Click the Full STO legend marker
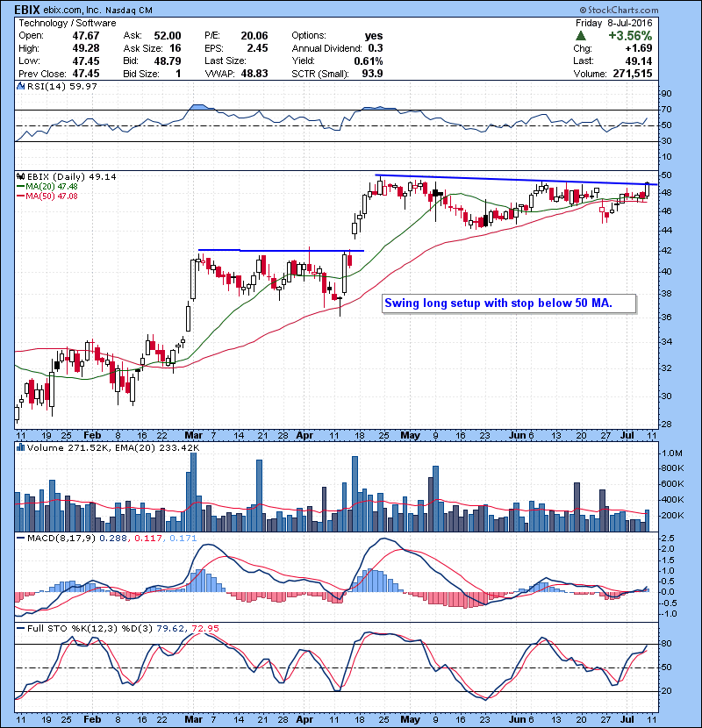The width and height of the screenshot is (702, 728). coord(20,628)
